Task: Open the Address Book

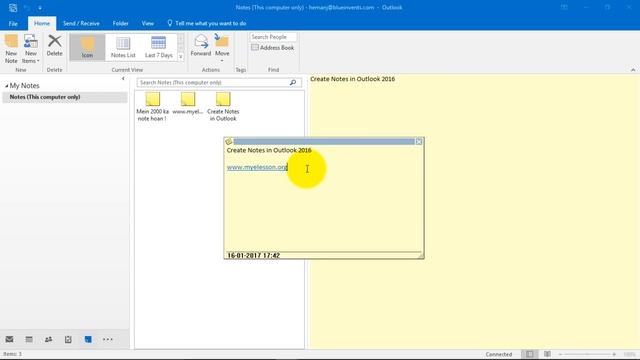Action: pyautogui.click(x=273, y=48)
